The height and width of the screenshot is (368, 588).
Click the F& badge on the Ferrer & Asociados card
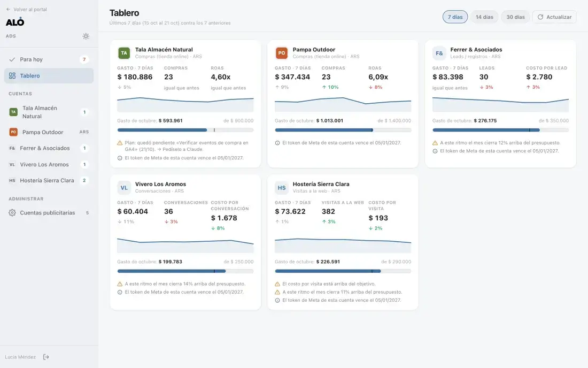point(439,53)
